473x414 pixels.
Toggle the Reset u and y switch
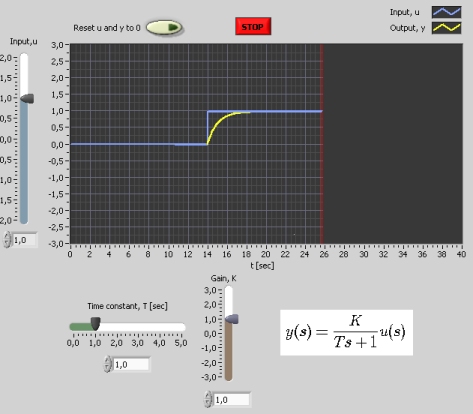pos(164,28)
